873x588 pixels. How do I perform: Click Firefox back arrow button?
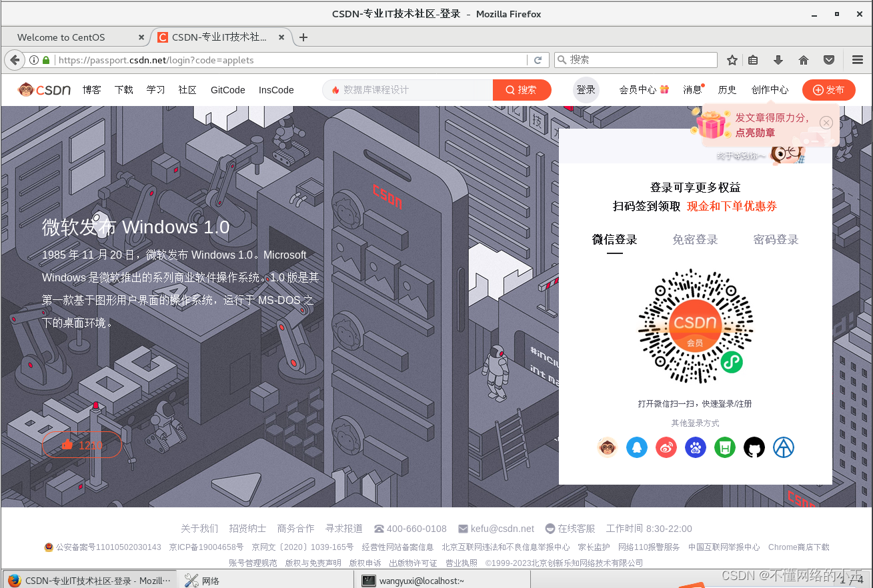pos(15,60)
